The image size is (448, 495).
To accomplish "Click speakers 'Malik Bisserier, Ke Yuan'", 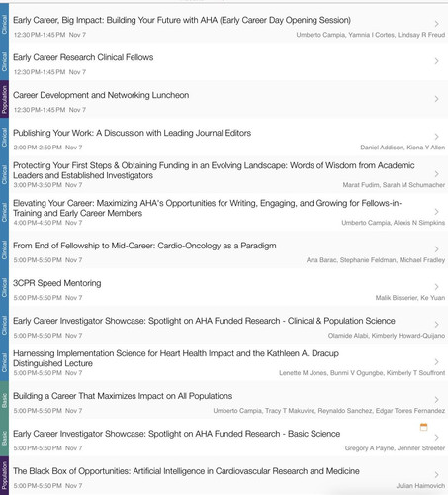I will (410, 298).
